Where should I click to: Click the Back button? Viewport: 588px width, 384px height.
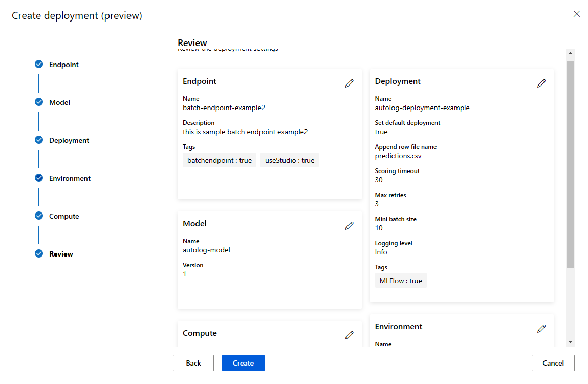(193, 363)
